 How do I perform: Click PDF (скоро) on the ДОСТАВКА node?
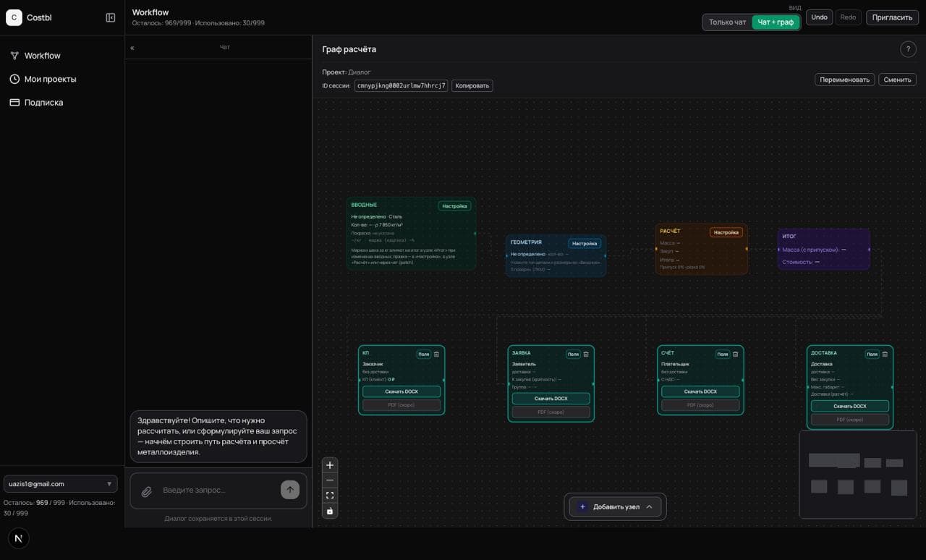tap(850, 420)
